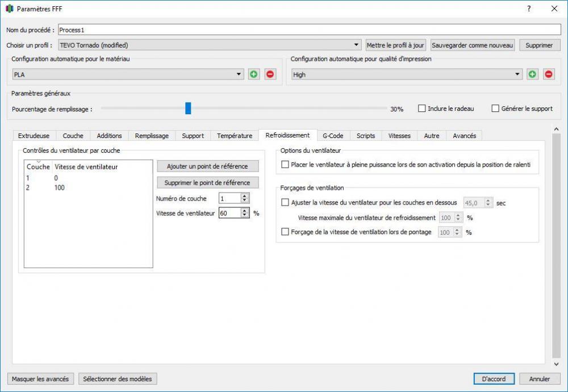
Task: Click the Pourcentage de remplissage slider handle
Action: pyautogui.click(x=188, y=108)
